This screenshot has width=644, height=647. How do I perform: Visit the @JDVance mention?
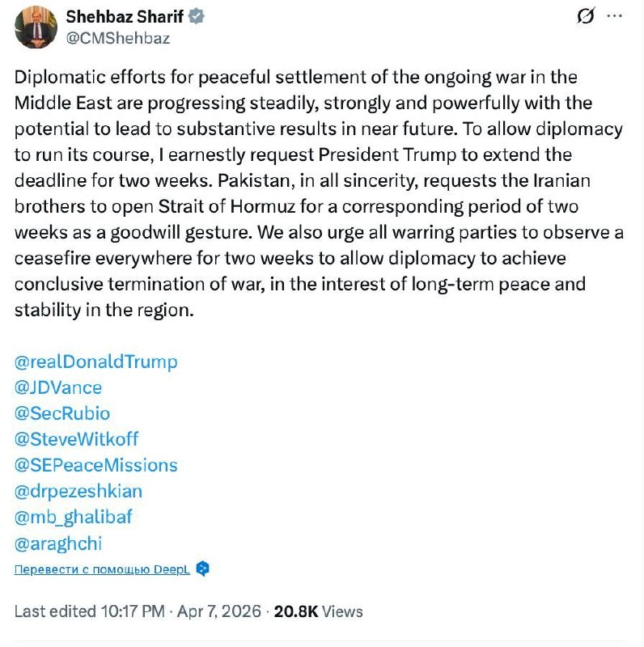[x=58, y=387]
